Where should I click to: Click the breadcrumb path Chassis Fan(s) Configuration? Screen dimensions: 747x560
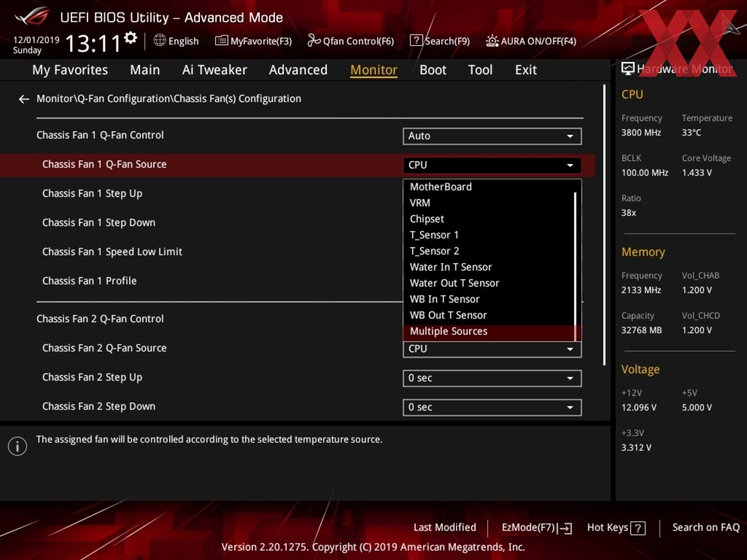[x=238, y=99]
